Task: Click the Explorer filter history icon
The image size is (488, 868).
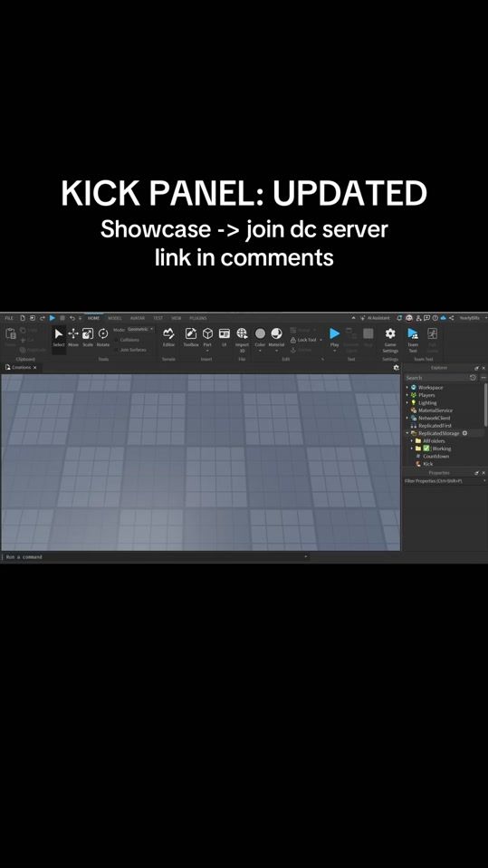Action: click(x=473, y=378)
